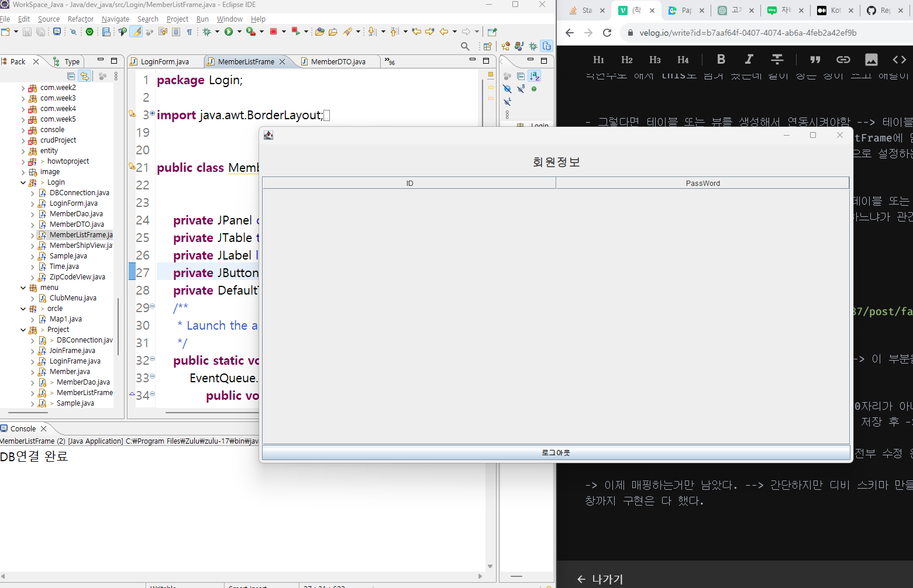Screen dimensions: 913x588
Task: Click the velog Bold formatting icon
Action: point(721,59)
